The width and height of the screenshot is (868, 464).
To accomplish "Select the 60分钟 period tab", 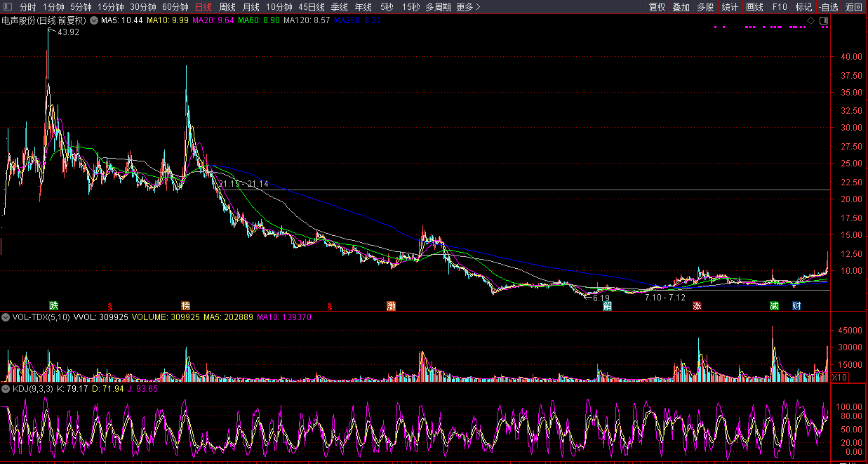I will click(175, 7).
